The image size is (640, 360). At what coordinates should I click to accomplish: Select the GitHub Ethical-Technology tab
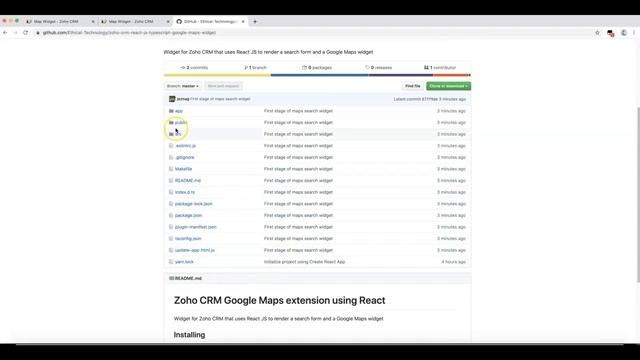click(x=209, y=22)
